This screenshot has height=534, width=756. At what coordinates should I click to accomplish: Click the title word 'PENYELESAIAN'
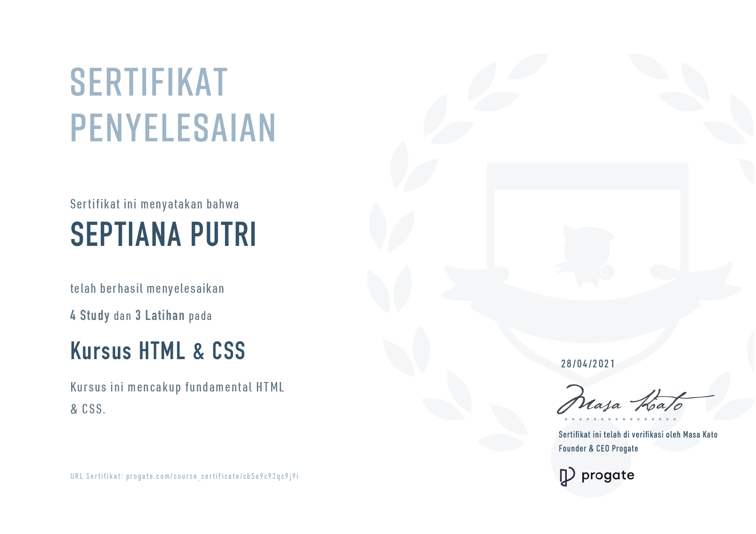pyautogui.click(x=173, y=128)
